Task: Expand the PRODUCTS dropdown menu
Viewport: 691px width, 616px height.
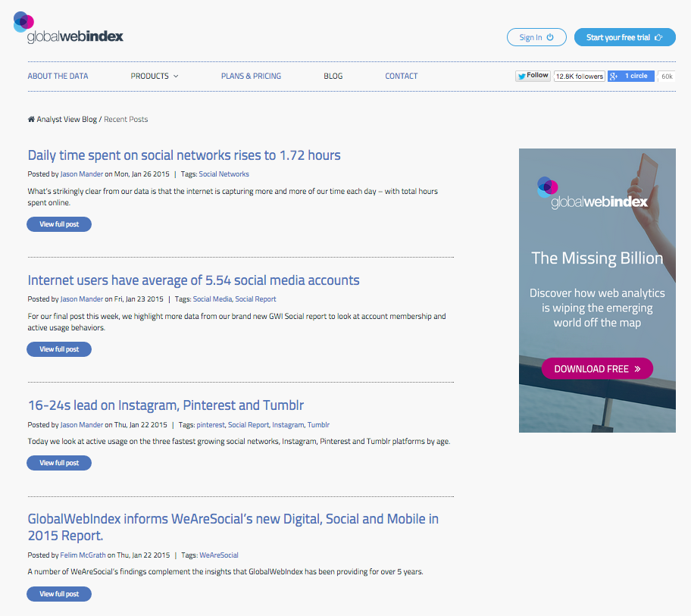Action: 154,76
